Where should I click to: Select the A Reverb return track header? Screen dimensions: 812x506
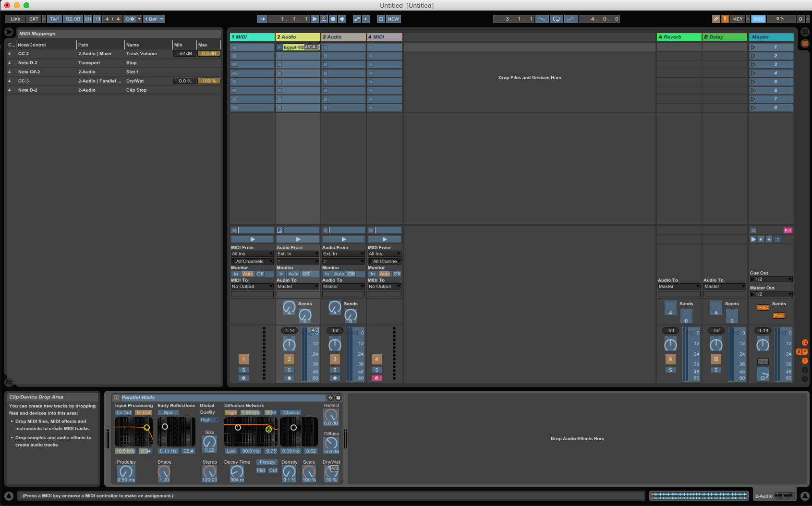coord(679,37)
